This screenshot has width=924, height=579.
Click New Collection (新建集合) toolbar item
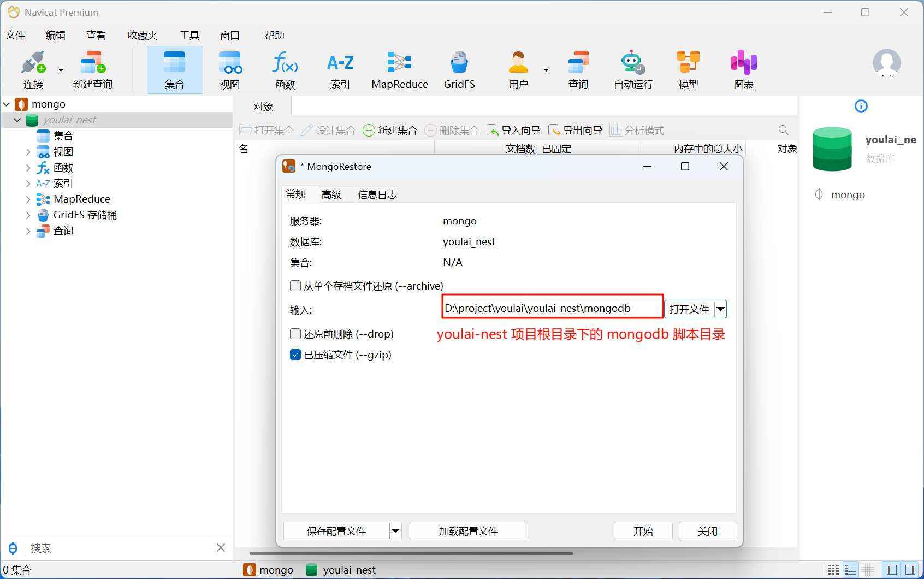(390, 130)
